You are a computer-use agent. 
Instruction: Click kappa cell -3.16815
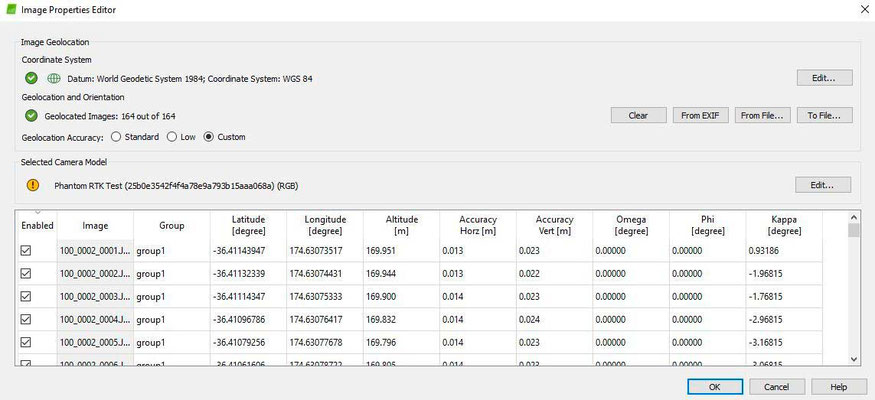click(784, 343)
